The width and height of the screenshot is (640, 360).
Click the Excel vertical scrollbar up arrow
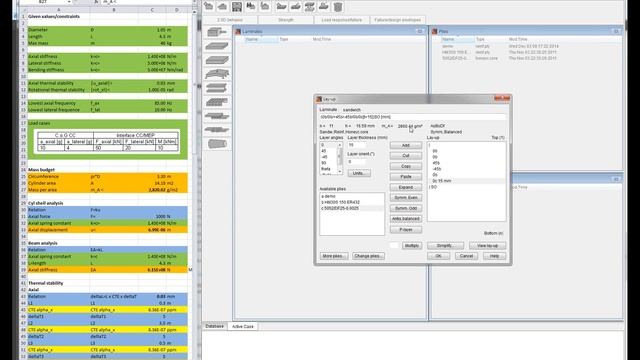tap(194, 12)
